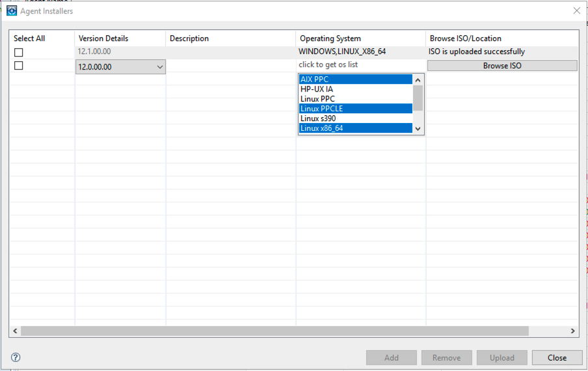Open the 12.0.00.00 version dropdown
This screenshot has height=371, width=588.
(x=160, y=66)
